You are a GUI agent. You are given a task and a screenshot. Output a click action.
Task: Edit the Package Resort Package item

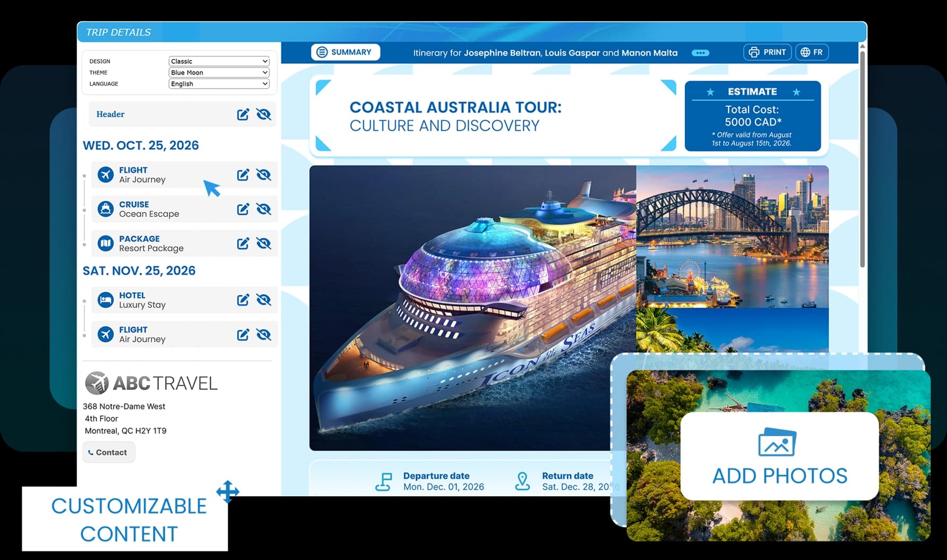pos(243,243)
